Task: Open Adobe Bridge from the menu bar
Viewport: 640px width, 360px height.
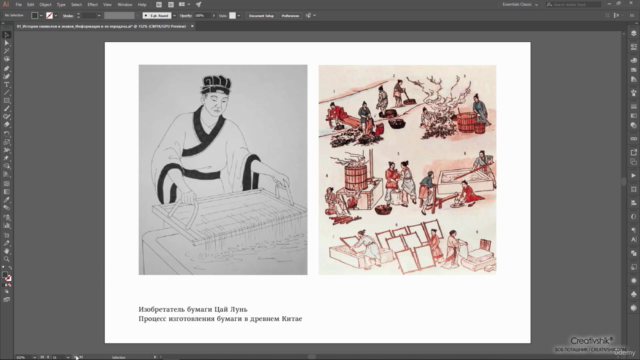Action: tap(159, 4)
